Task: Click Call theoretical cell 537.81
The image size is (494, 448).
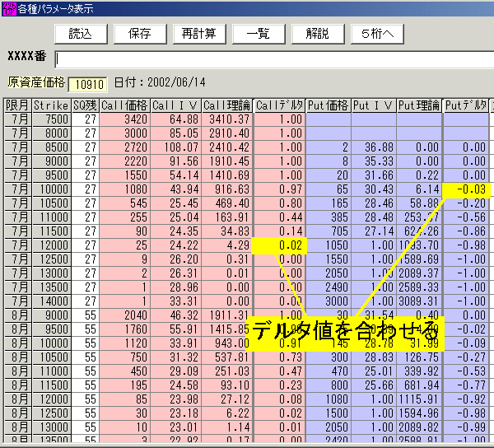Action: click(x=227, y=357)
